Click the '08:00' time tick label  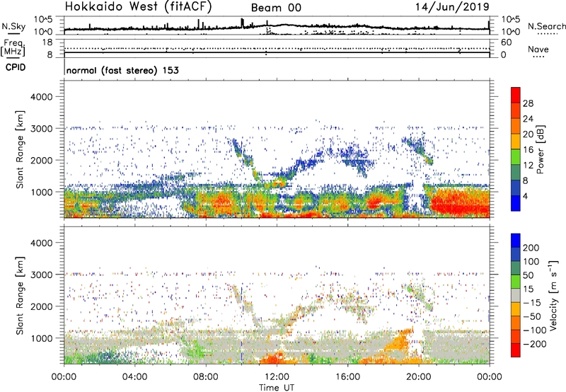(206, 377)
